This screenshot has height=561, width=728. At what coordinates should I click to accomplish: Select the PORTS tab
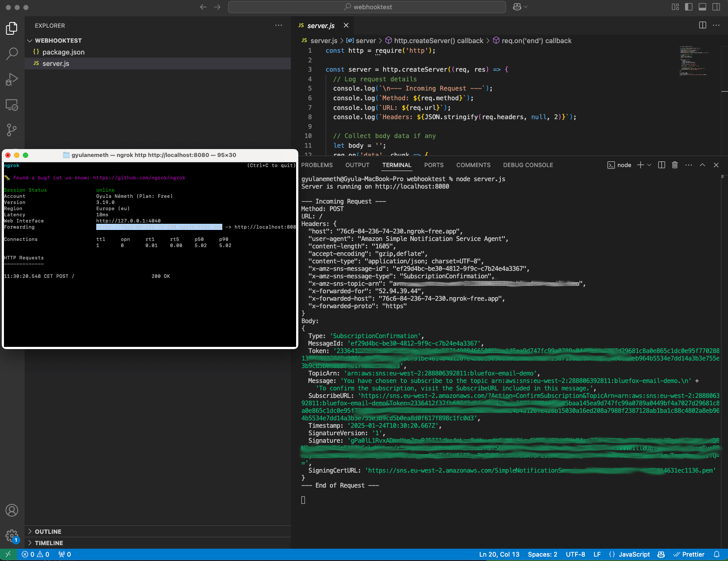coord(434,165)
